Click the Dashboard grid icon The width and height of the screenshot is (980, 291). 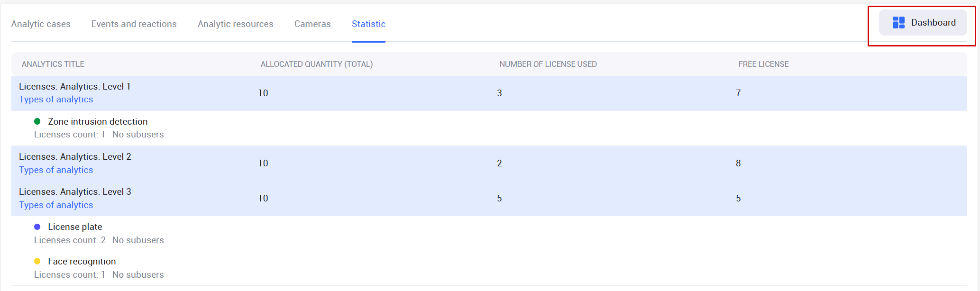click(898, 23)
